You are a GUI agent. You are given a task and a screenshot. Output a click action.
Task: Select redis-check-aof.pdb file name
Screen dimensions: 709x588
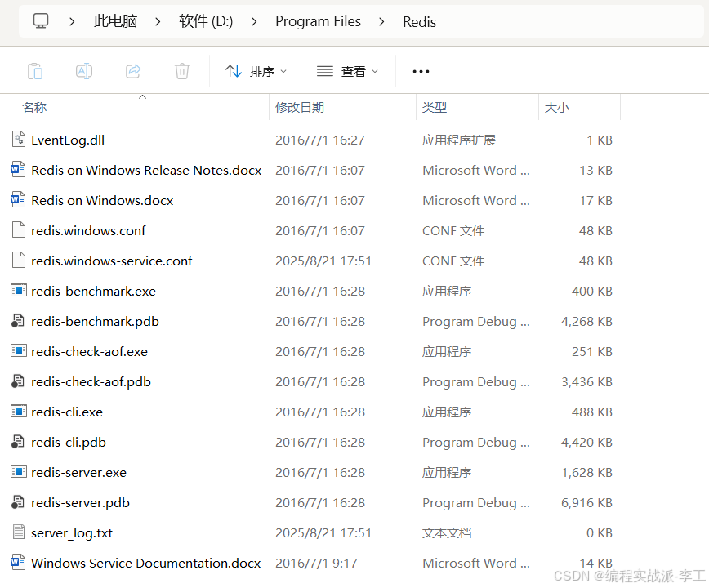pos(91,382)
